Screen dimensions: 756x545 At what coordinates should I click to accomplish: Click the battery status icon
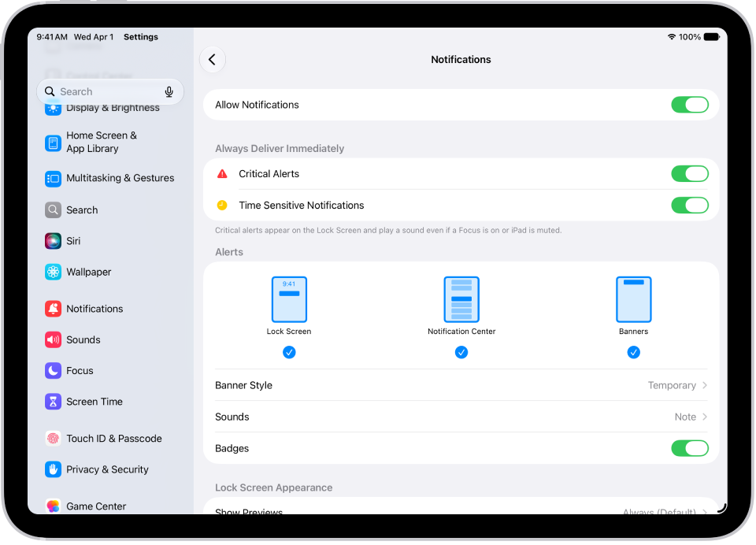tap(712, 37)
